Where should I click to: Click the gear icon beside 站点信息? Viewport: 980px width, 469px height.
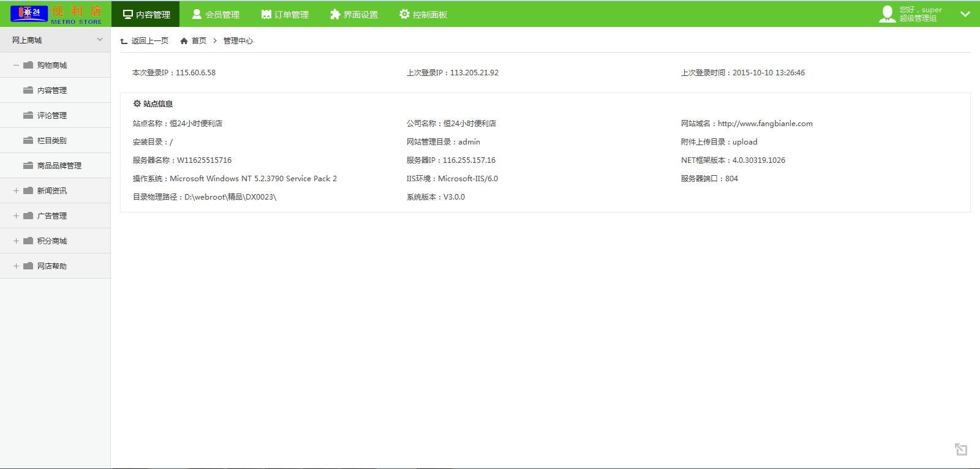coord(137,103)
